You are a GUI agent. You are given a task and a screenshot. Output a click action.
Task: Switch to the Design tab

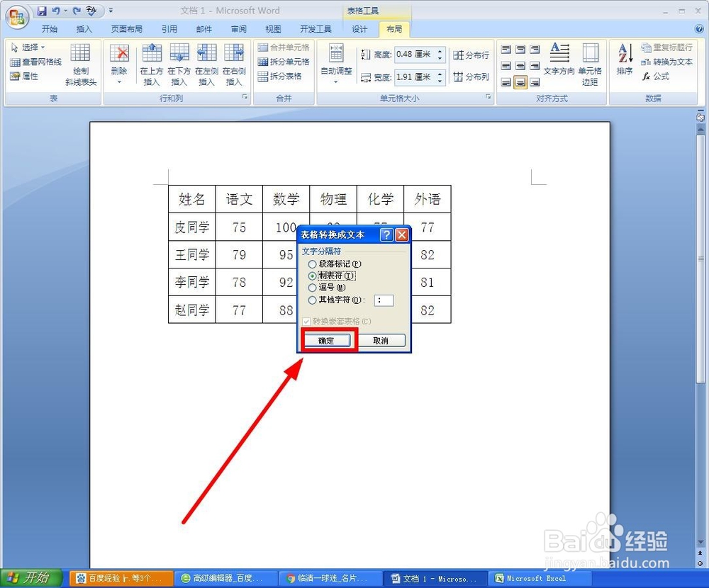pyautogui.click(x=359, y=29)
